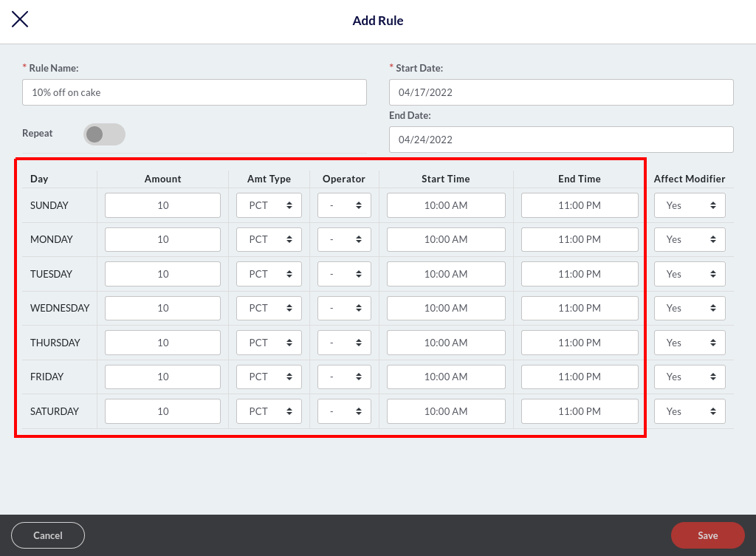Expand Monday Operator dropdown
The height and width of the screenshot is (556, 756).
tap(344, 239)
